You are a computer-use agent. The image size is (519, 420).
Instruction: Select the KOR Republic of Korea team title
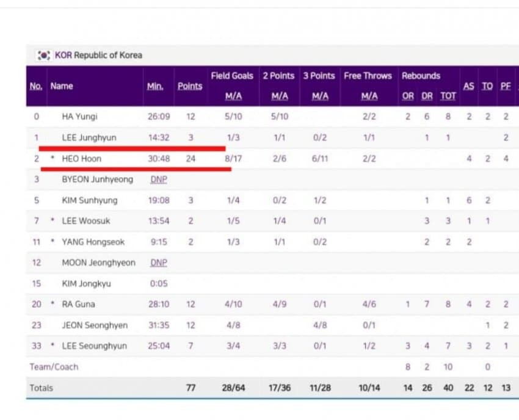click(x=98, y=55)
